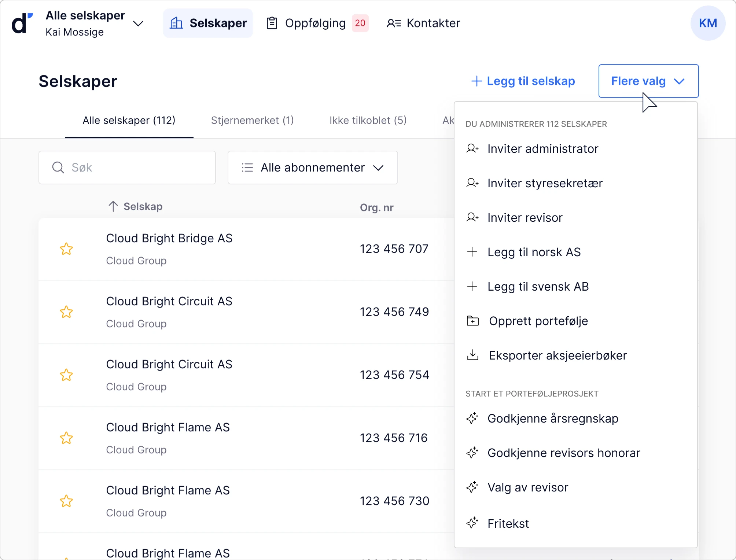This screenshot has width=736, height=560.
Task: Click Legg til selskap
Action: pyautogui.click(x=523, y=81)
